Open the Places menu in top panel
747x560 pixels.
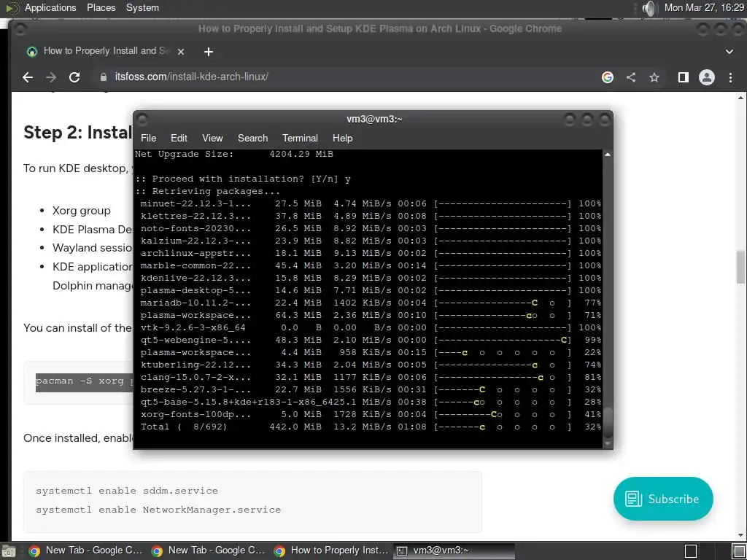point(101,7)
